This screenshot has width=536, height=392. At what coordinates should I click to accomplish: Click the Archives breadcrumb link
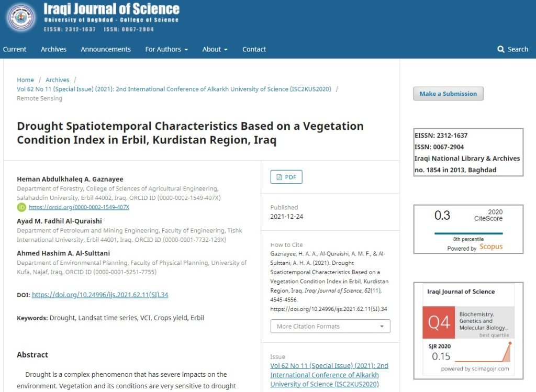[x=57, y=80]
